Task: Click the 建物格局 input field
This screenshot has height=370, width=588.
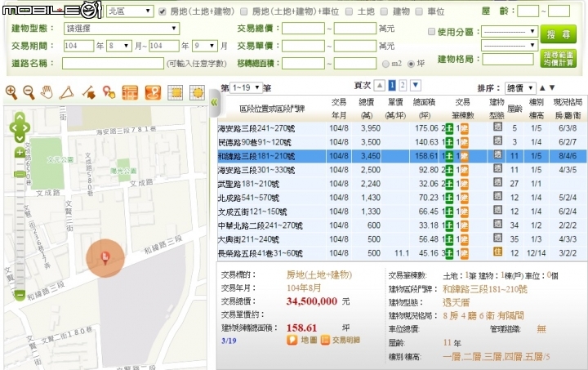Action: click(x=508, y=59)
